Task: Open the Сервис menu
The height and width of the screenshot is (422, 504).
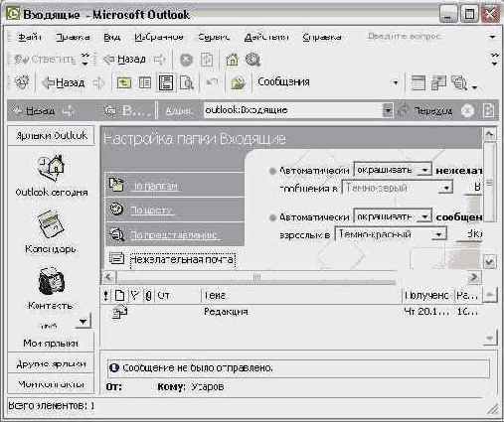Action: (214, 37)
